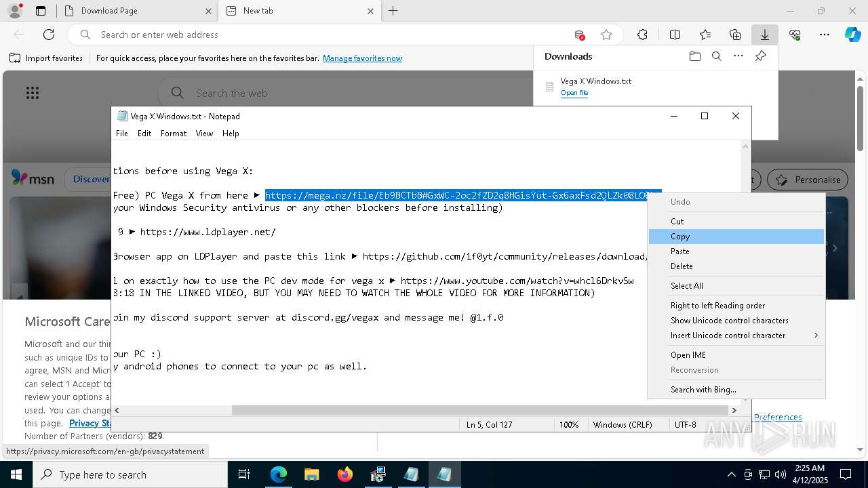This screenshot has width=868, height=488.
Task: Toggle split screen icon
Action: coord(675,35)
